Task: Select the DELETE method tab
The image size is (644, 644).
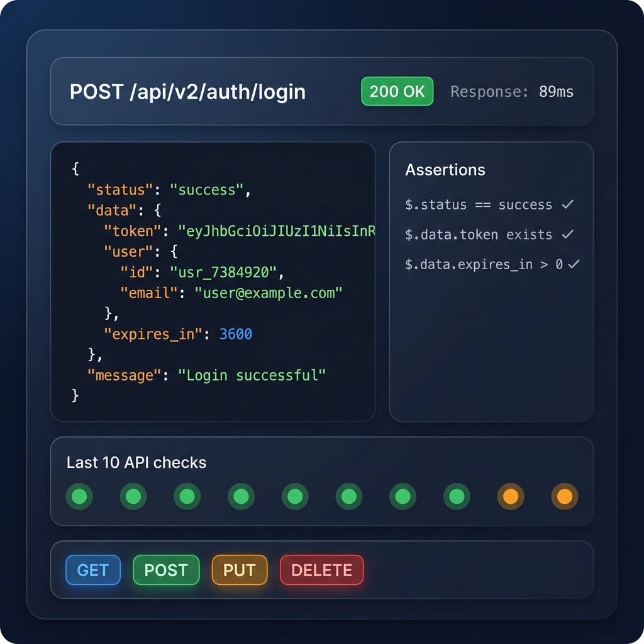Action: (321, 570)
